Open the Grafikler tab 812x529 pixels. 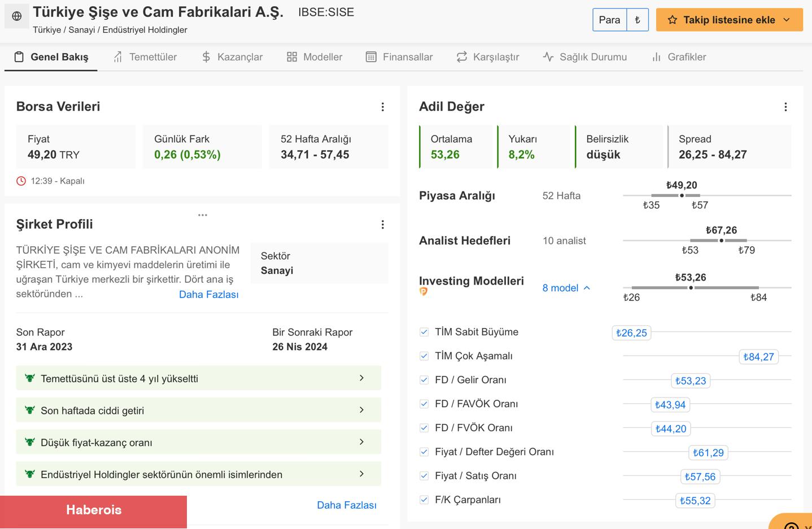(679, 57)
